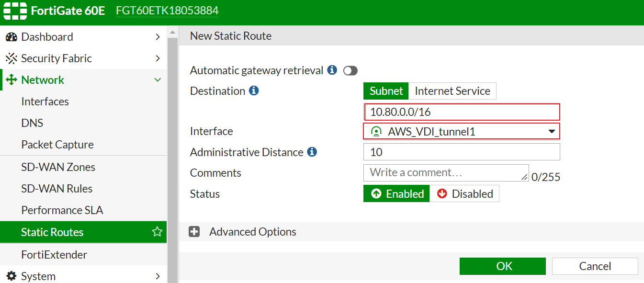The image size is (644, 283).
Task: Go to SD-WAN Rules in sidebar
Action: (x=56, y=189)
